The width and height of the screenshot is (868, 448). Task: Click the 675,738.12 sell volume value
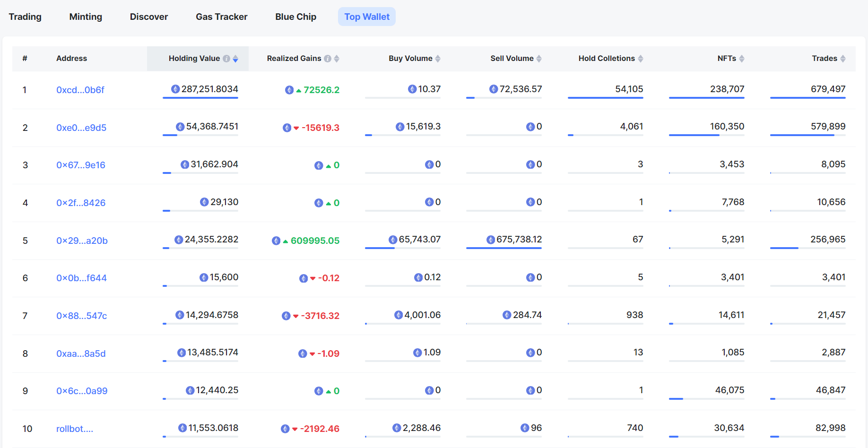519,240
